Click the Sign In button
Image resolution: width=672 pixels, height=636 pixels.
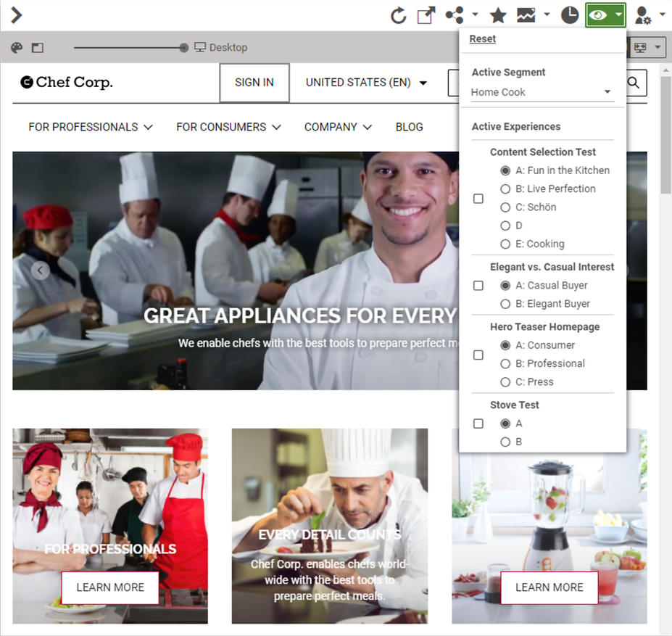(254, 83)
